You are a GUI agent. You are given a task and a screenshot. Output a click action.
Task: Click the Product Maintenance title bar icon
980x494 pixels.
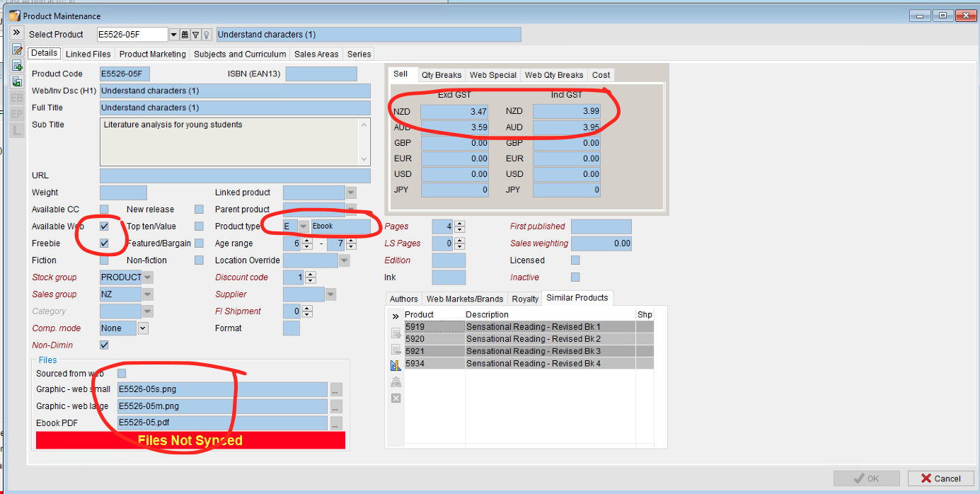14,16
